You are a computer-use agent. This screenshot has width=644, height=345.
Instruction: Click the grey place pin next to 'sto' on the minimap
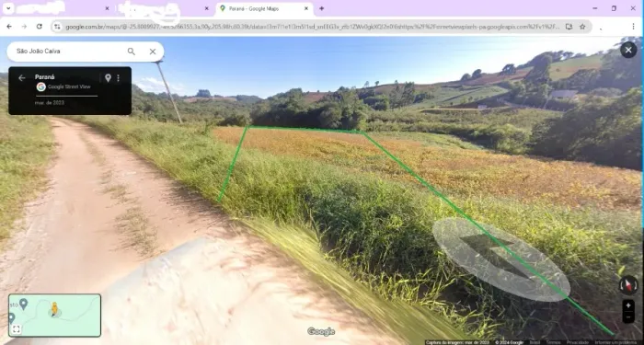[23, 304]
